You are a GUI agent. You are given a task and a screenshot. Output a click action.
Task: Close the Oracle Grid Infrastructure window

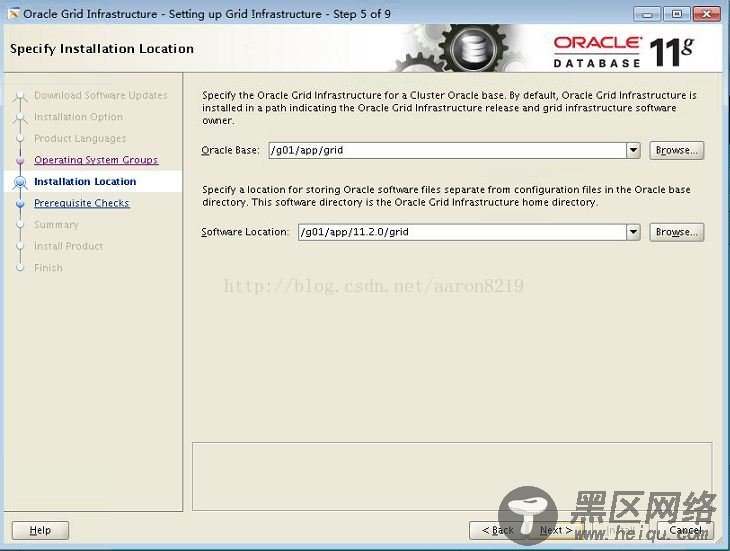(706, 14)
